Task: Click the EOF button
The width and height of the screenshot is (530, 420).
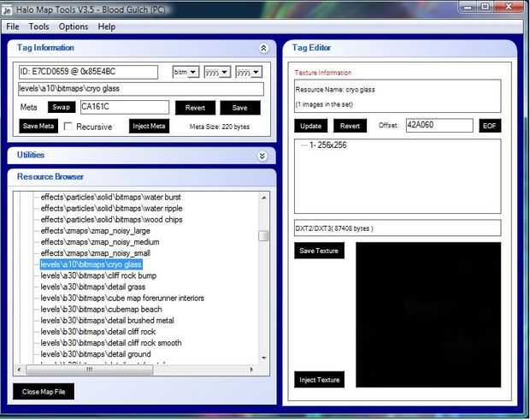Action: click(490, 126)
